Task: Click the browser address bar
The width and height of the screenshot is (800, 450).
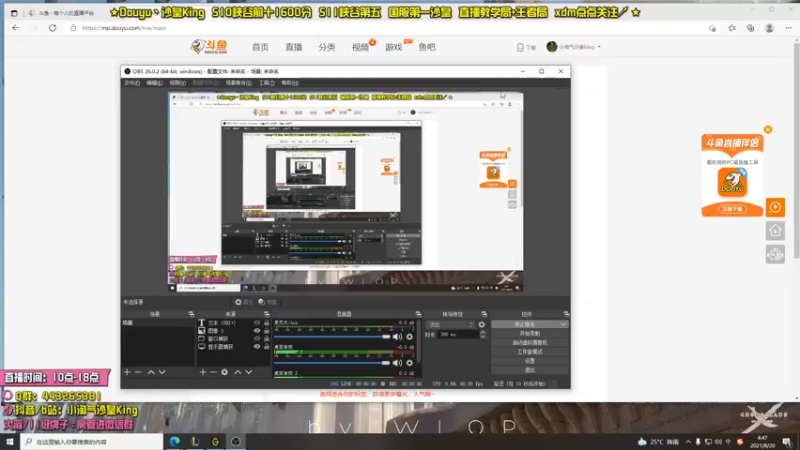Action: coord(388,28)
